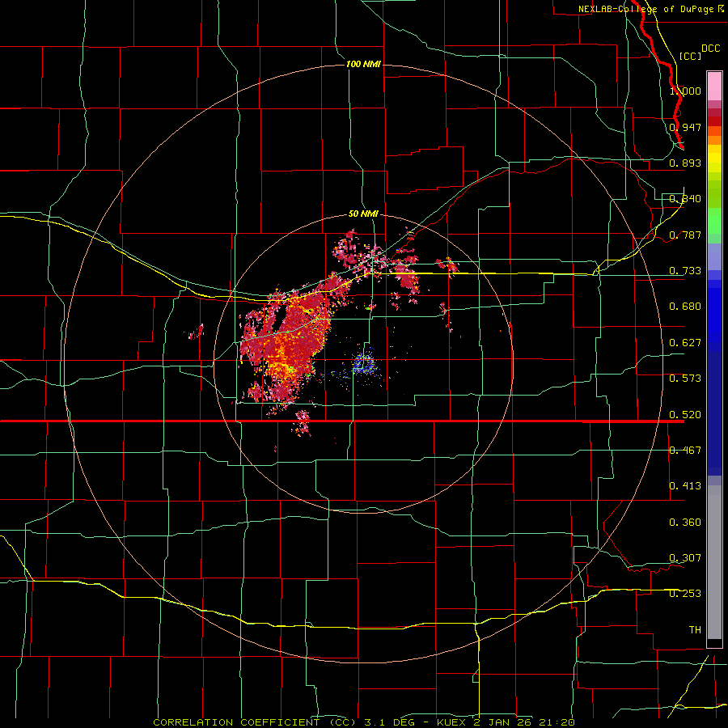728x728 pixels.
Task: Click the 0.893 scale value
Action: (x=685, y=163)
